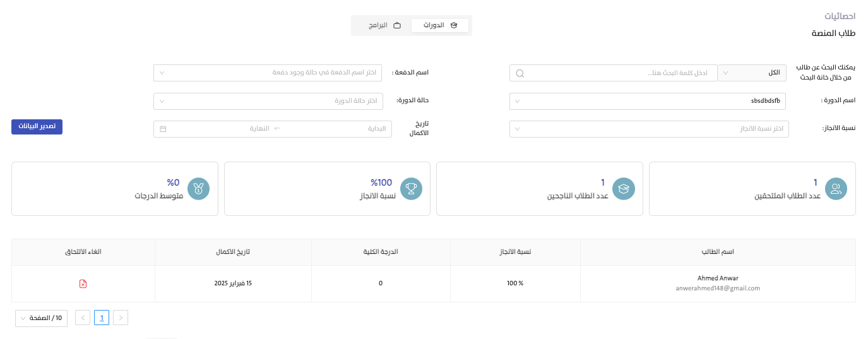Open the الكل search filter dropdown
The width and height of the screenshot is (868, 339).
[x=753, y=73]
